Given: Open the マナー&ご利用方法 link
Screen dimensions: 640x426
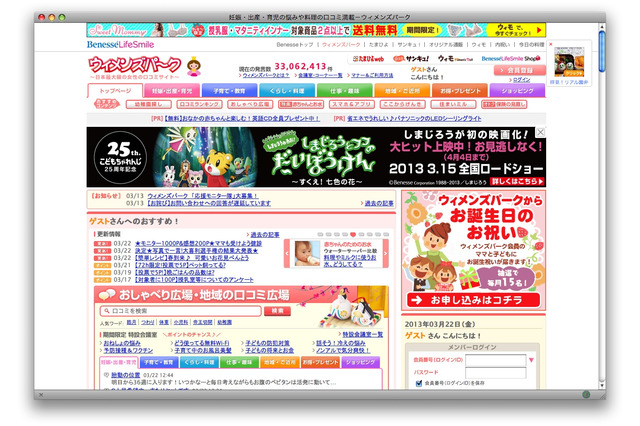Looking at the screenshot, I should pos(372,75).
